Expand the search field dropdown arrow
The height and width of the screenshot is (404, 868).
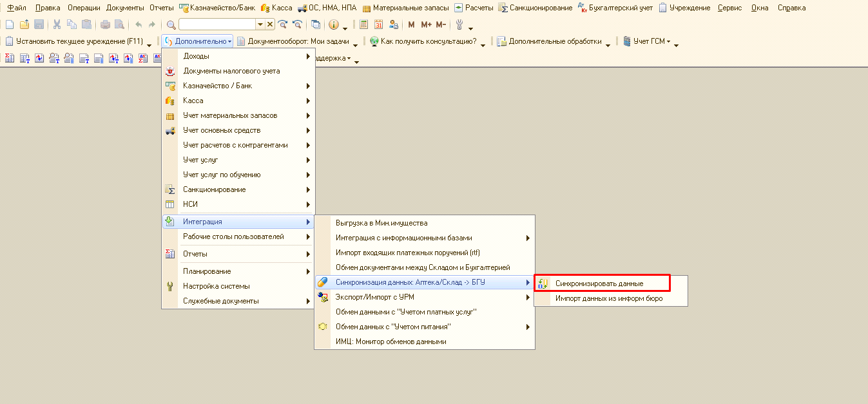point(260,24)
